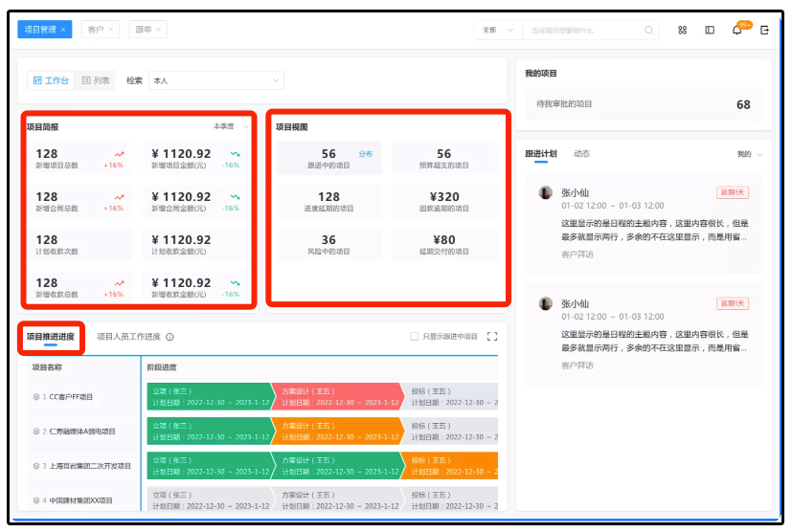The image size is (792, 532).
Task: Click green 立项 stage of CC客户FF项目
Action: click(210, 396)
